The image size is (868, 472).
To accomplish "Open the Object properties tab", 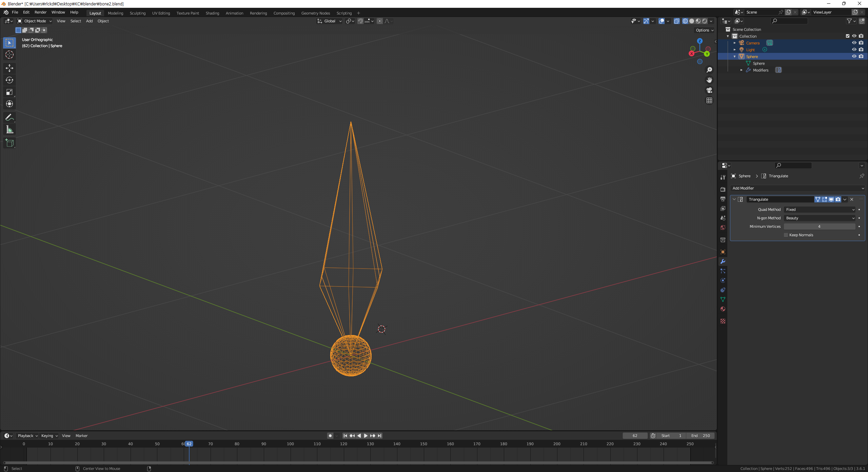I will click(x=723, y=252).
